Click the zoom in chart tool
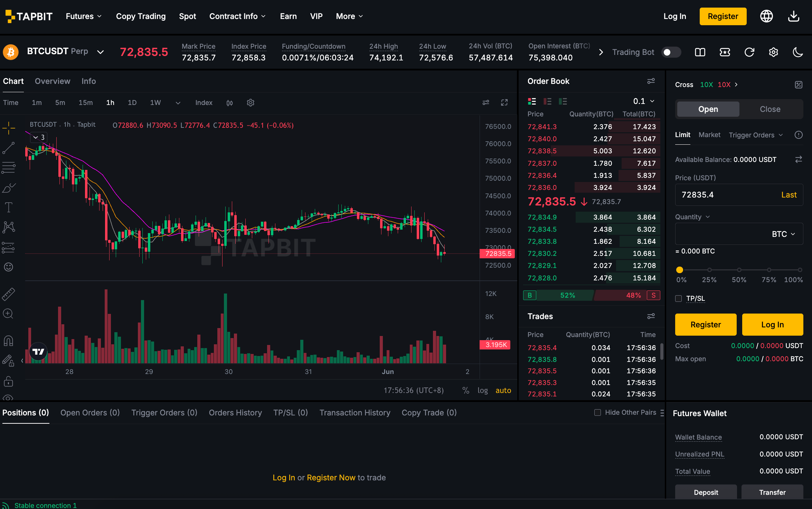The height and width of the screenshot is (509, 812). (9, 314)
